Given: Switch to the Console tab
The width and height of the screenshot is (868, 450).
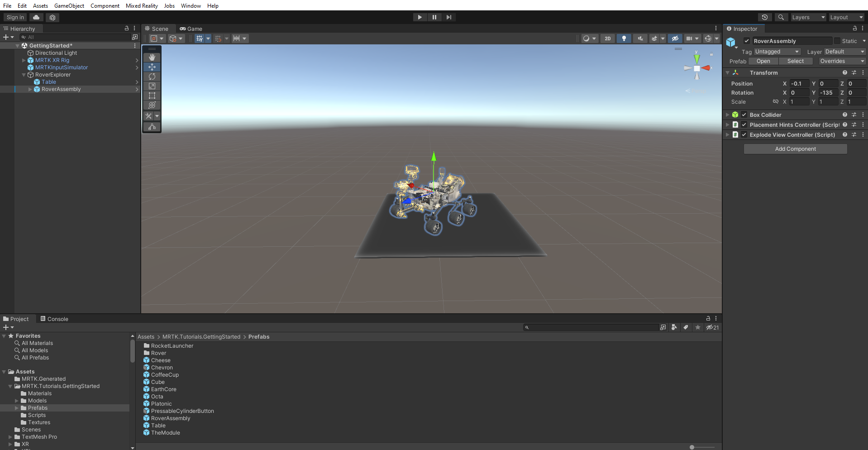Looking at the screenshot, I should [x=54, y=319].
